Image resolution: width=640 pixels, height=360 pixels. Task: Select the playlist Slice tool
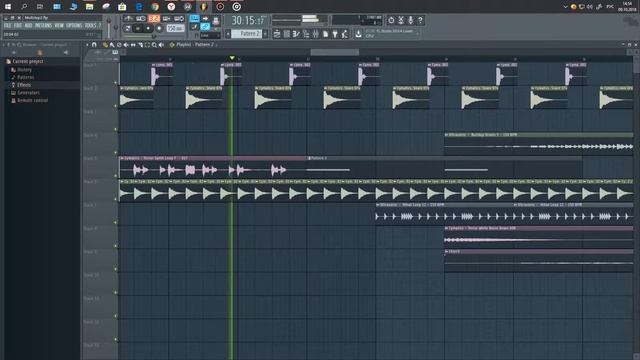[x=140, y=44]
